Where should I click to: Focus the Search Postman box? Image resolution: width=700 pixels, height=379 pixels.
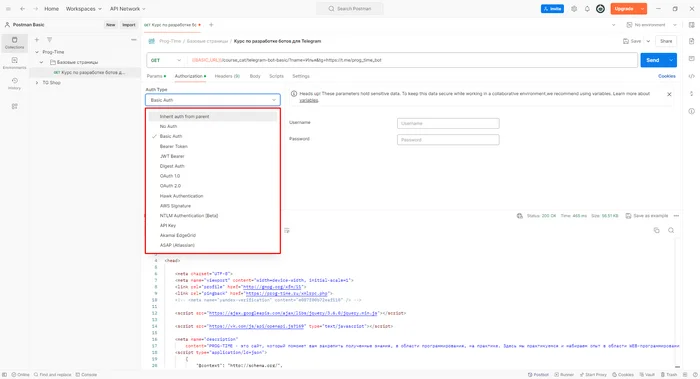coord(350,9)
